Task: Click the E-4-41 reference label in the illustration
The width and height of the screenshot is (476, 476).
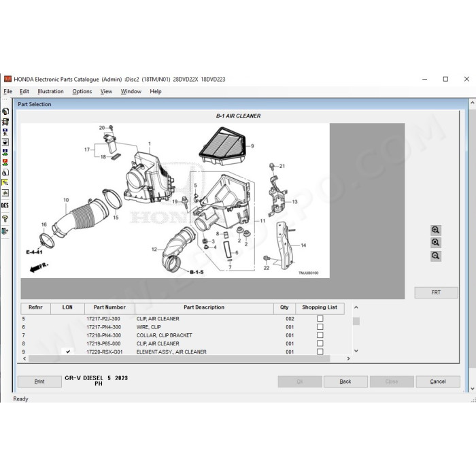Action: point(34,252)
